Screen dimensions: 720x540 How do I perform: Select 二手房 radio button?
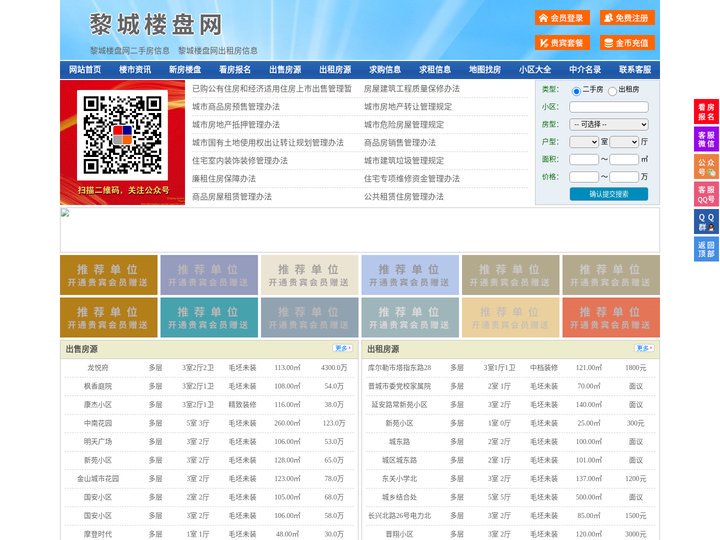click(x=576, y=91)
